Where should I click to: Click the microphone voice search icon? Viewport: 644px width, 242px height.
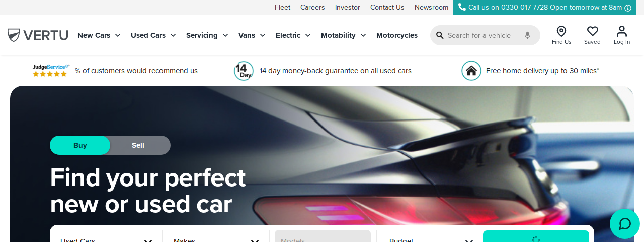tap(527, 35)
